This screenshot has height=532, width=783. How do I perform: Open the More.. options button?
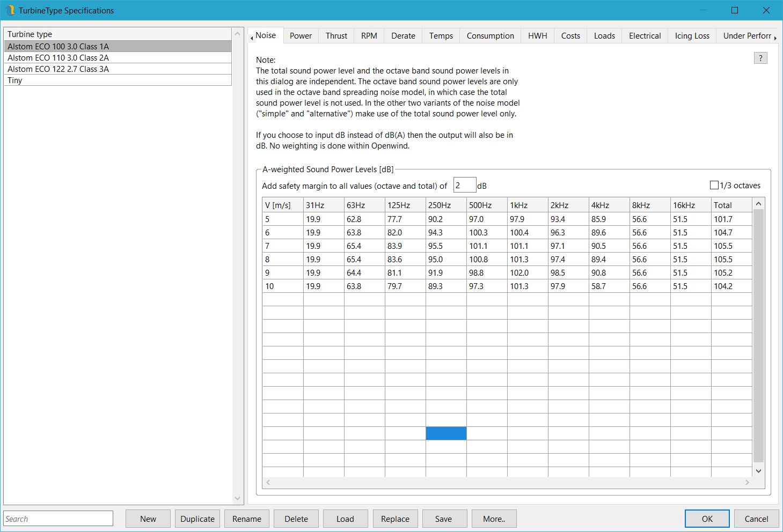(494, 519)
